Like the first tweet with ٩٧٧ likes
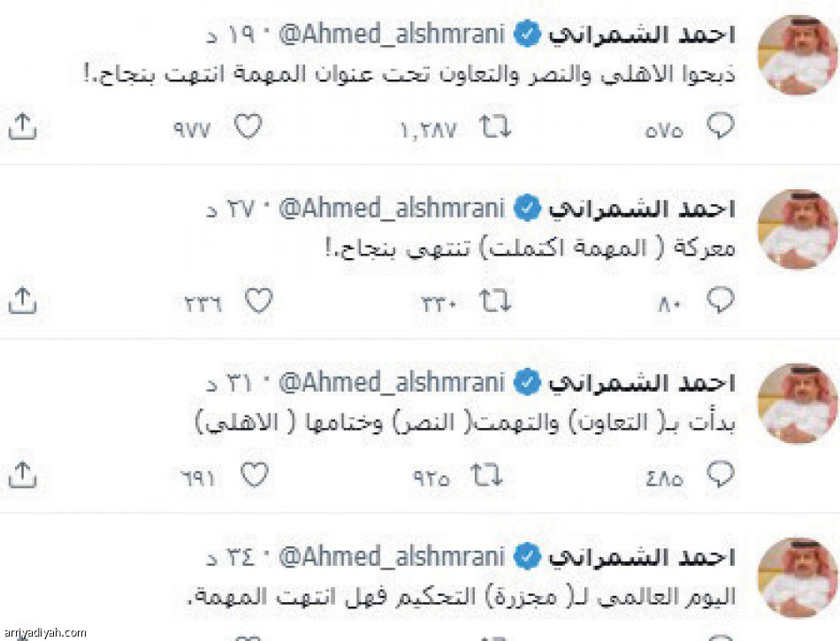The height and width of the screenshot is (641, 840). 248,126
